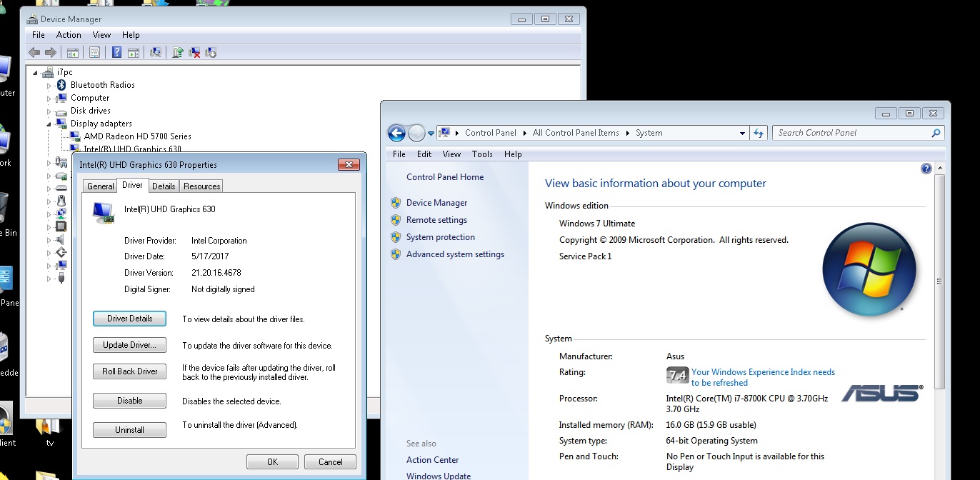The height and width of the screenshot is (480, 980).
Task: Open the breadcrumb arrow after Control Panel
Action: (524, 133)
